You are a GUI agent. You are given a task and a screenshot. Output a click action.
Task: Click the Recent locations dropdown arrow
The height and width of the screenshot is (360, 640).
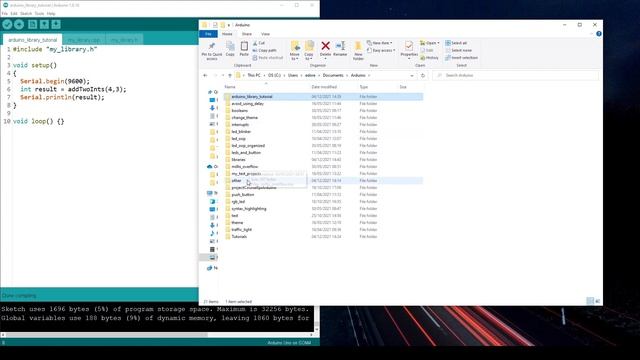point(223,76)
